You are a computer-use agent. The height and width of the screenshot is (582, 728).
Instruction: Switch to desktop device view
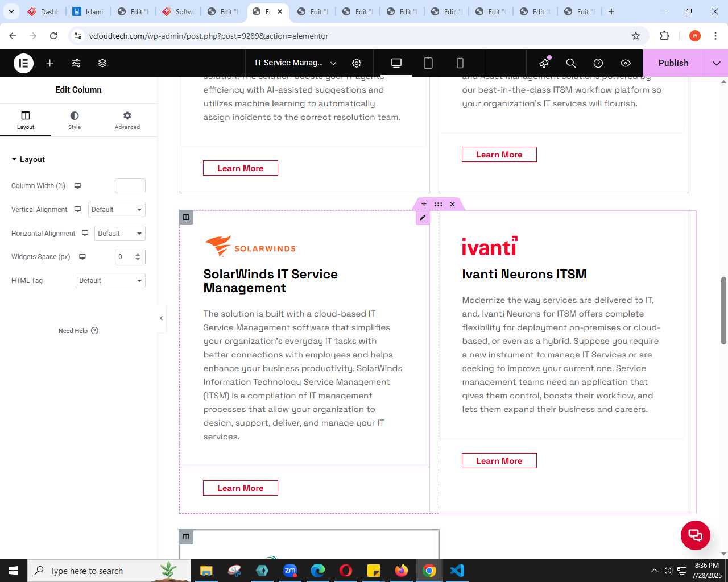click(x=396, y=63)
